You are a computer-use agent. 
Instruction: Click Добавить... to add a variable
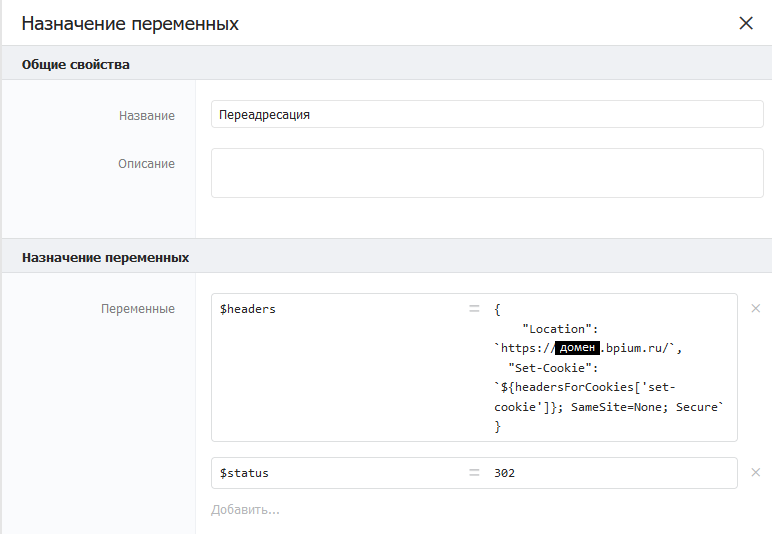coord(245,509)
